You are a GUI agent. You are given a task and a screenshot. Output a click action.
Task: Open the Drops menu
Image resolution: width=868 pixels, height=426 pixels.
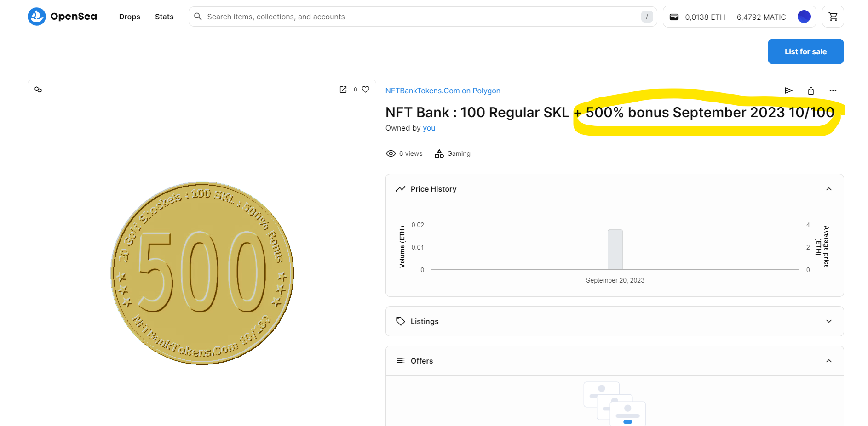tap(130, 17)
